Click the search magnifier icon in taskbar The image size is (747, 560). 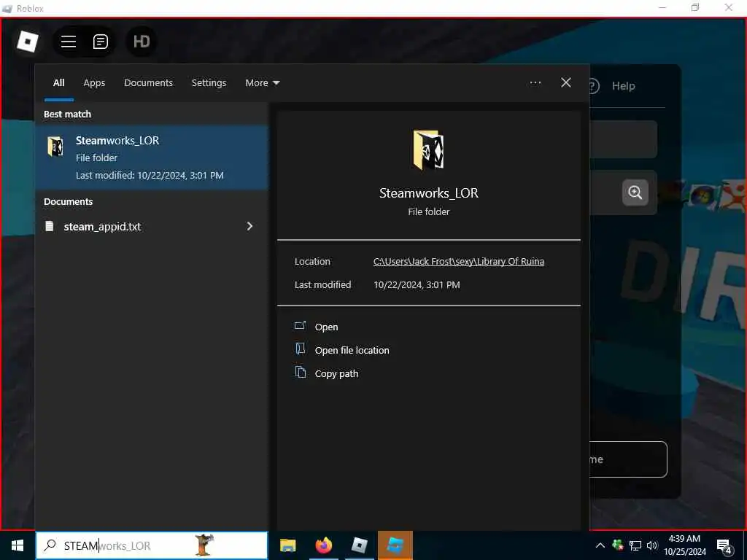tap(50, 545)
